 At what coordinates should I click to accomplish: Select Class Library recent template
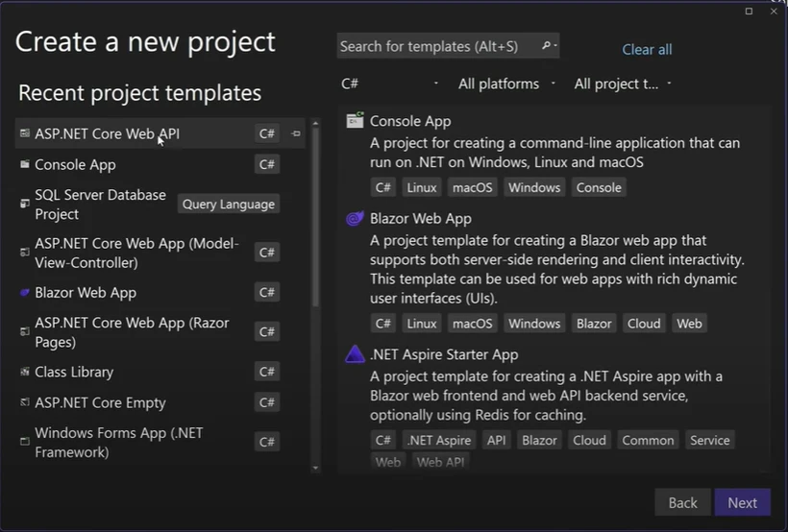click(x=160, y=372)
